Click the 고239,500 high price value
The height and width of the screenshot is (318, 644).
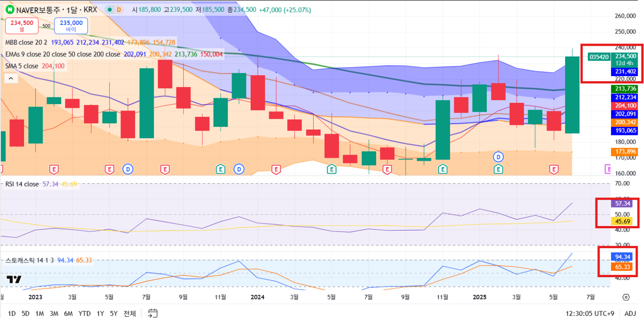pos(178,10)
